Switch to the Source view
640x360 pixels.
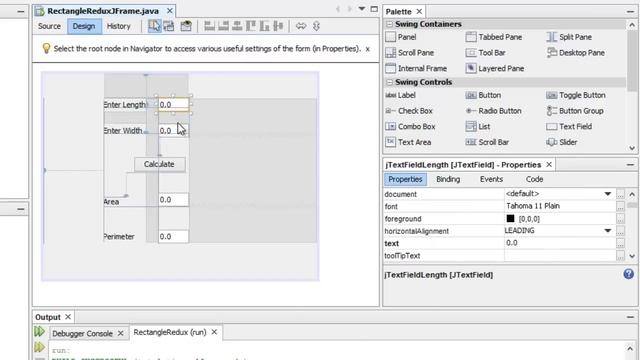pos(49,26)
